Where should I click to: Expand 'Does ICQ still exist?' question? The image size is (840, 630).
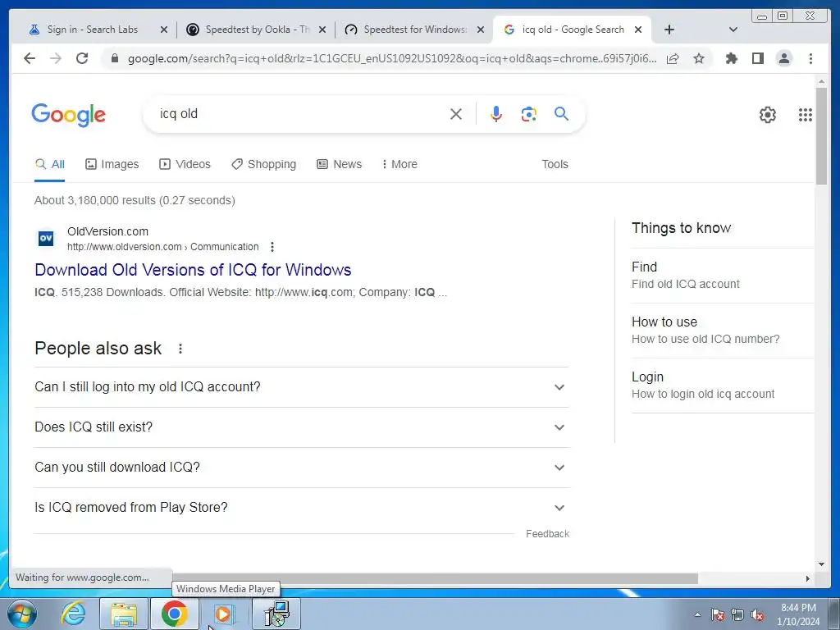[301, 427]
